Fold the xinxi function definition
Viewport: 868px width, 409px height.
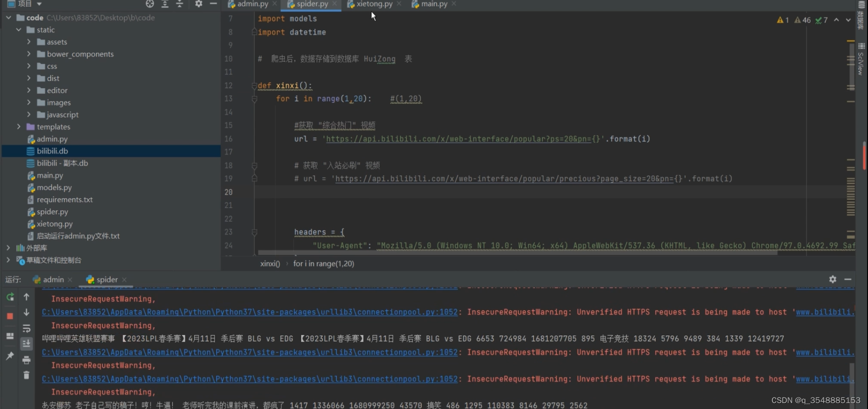coord(254,86)
